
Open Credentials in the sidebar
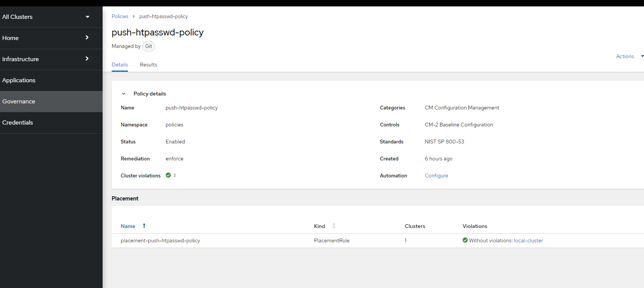(51, 123)
